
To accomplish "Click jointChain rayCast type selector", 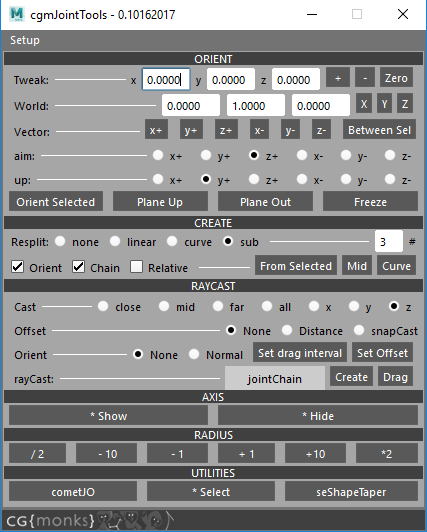I will click(275, 378).
